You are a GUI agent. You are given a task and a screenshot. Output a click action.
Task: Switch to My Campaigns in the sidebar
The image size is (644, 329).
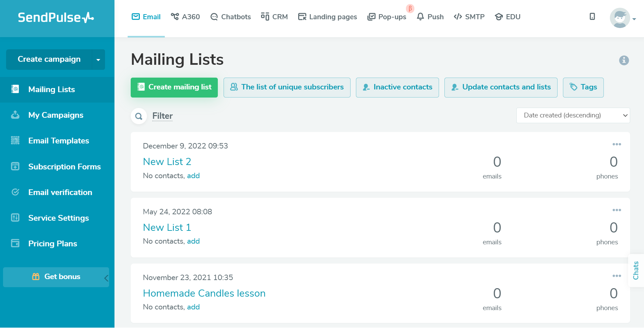coord(56,115)
